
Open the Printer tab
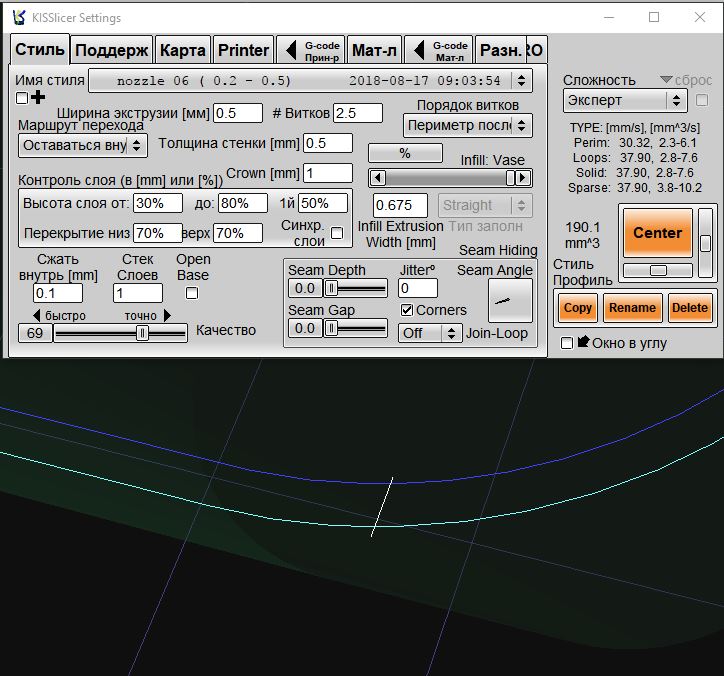243,50
